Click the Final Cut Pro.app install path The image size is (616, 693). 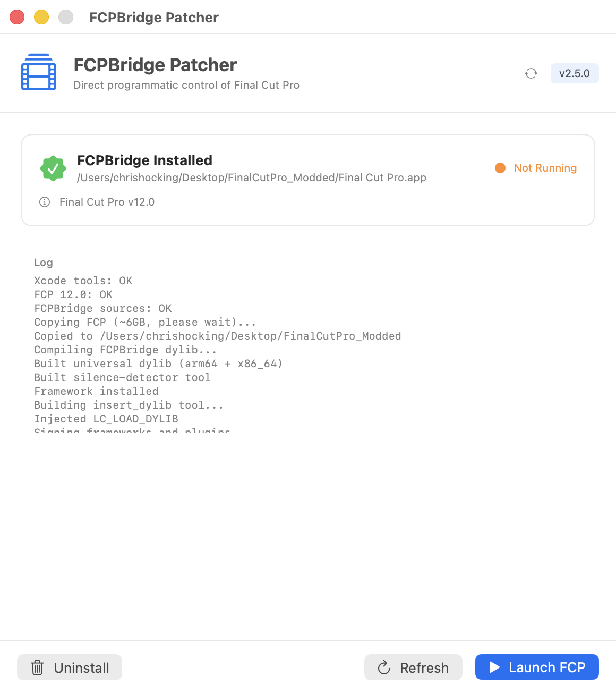252,178
